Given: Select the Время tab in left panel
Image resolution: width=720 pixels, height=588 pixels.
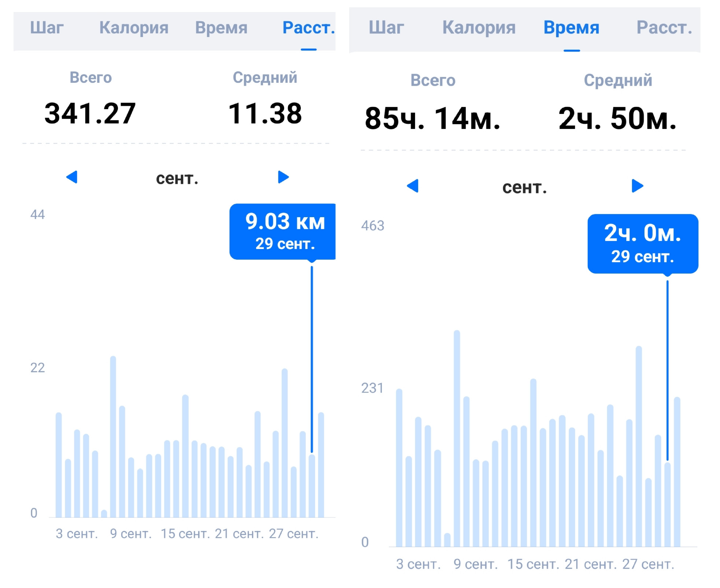Looking at the screenshot, I should click(221, 28).
